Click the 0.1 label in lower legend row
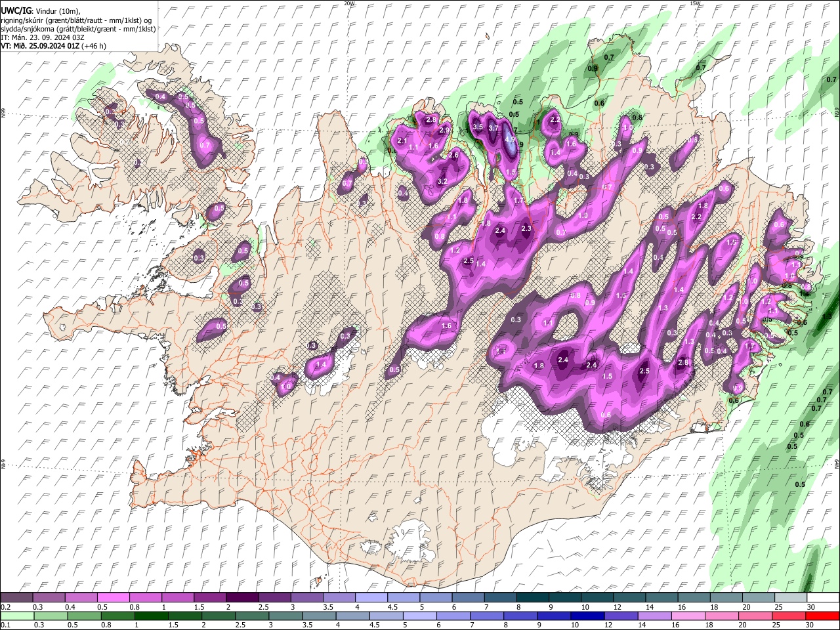Image resolution: width=840 pixels, height=630 pixels. point(5,625)
